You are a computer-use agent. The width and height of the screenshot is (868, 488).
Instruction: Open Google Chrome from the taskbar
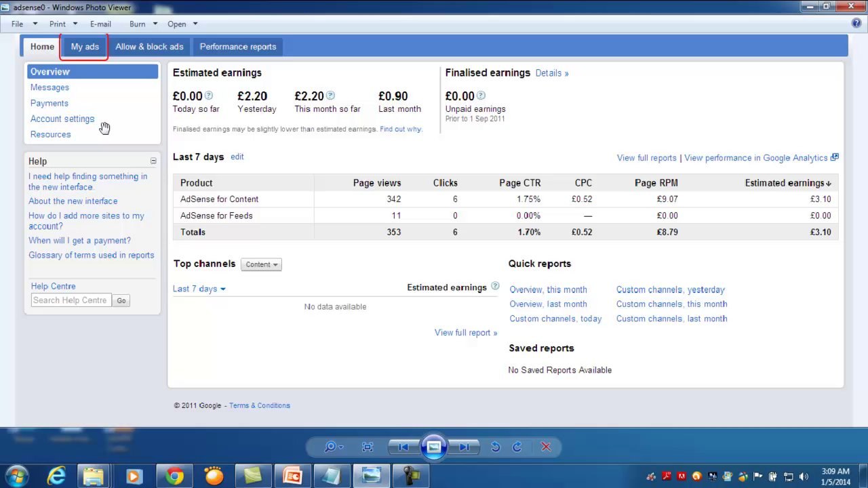(174, 476)
